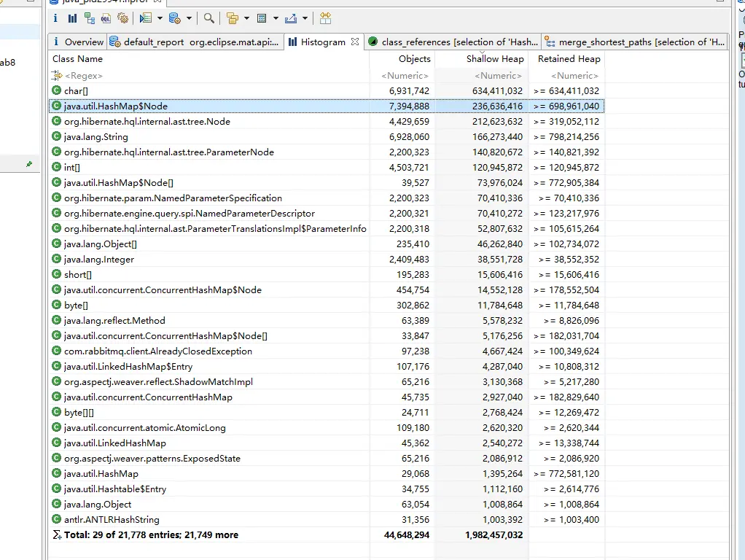Click the class icon of char[] row
Viewport: 745px width, 560px height.
point(57,90)
